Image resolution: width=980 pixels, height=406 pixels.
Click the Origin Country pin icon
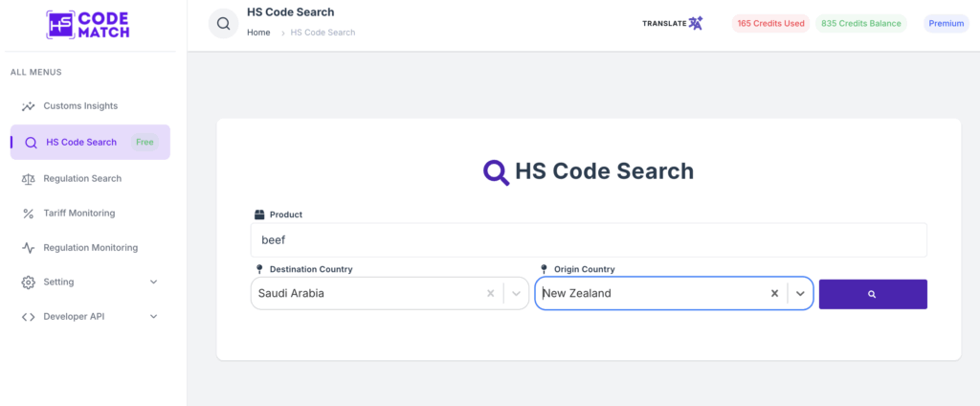coord(545,269)
